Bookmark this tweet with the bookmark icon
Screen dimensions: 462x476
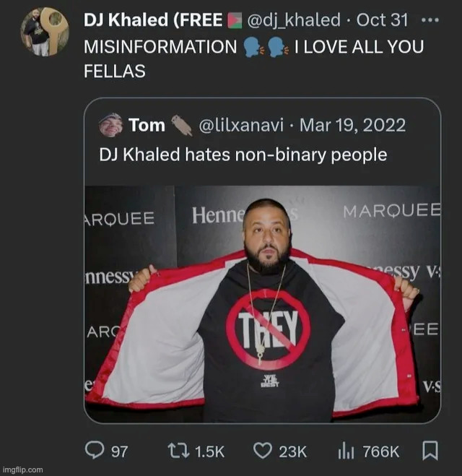pos(430,451)
